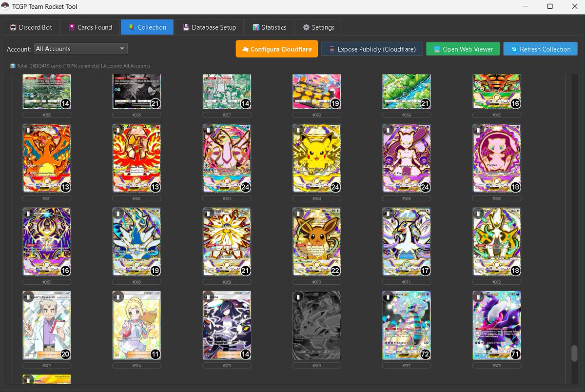Open the Cards Found tab

click(90, 27)
